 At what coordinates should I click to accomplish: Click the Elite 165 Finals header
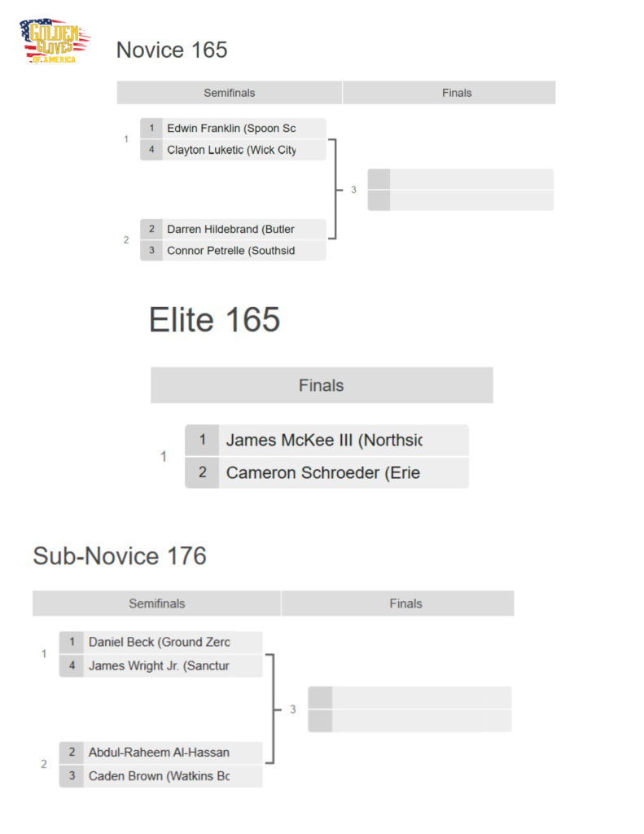coord(321,385)
